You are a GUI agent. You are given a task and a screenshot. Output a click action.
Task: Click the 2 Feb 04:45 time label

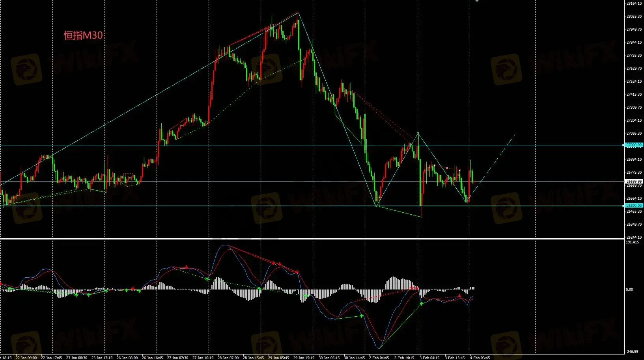click(379, 358)
